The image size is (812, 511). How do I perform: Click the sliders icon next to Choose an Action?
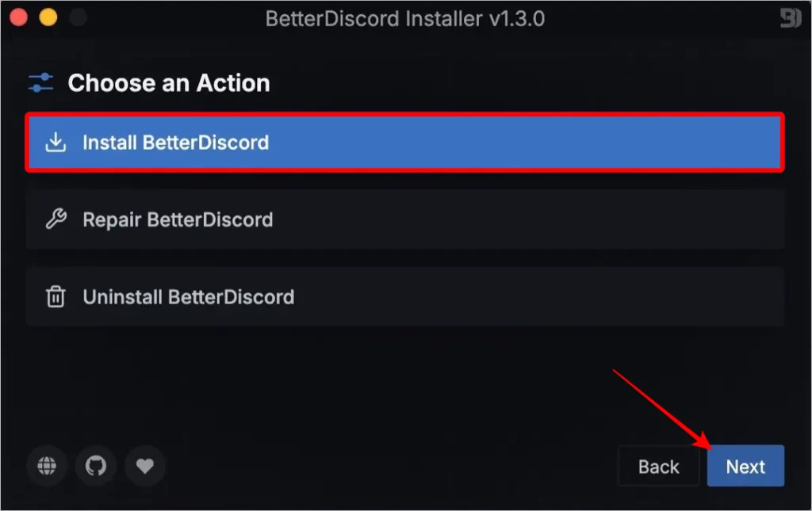41,82
